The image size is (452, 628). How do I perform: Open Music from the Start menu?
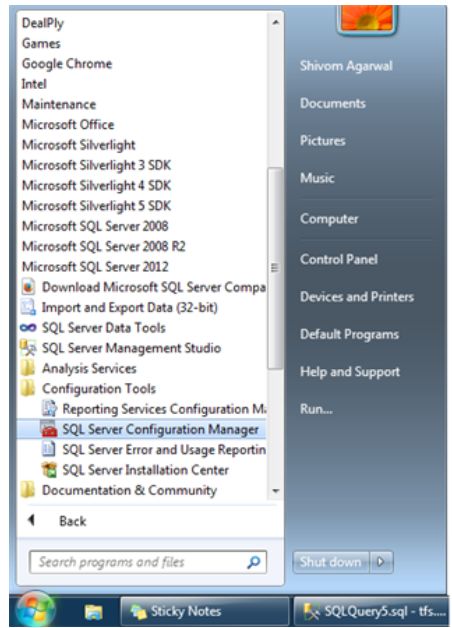[x=317, y=178]
